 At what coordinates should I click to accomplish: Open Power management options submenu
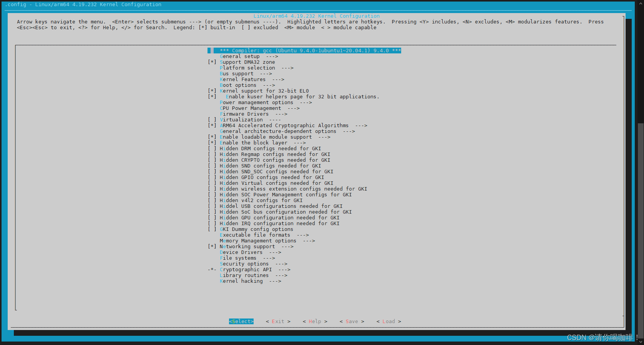pyautogui.click(x=266, y=103)
